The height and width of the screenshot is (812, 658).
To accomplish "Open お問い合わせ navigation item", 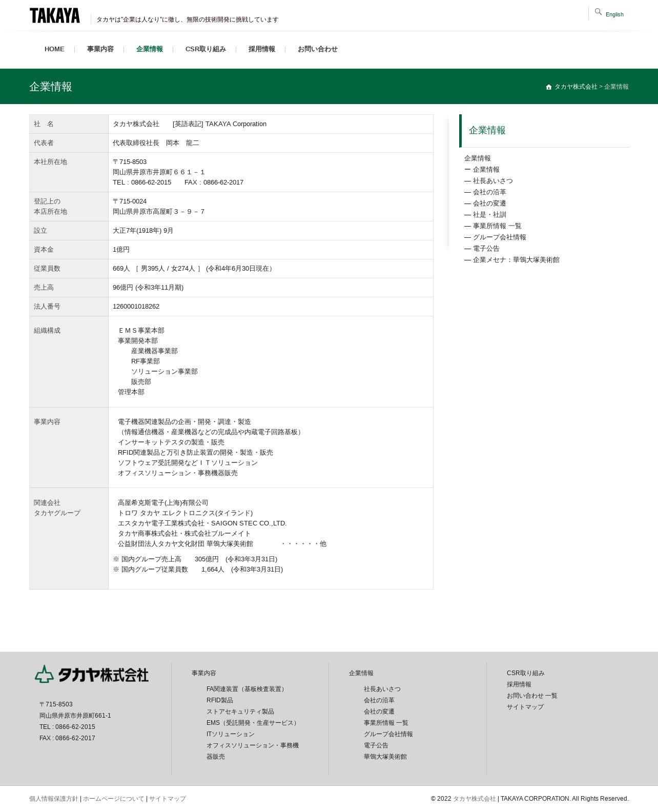I will coord(318,49).
